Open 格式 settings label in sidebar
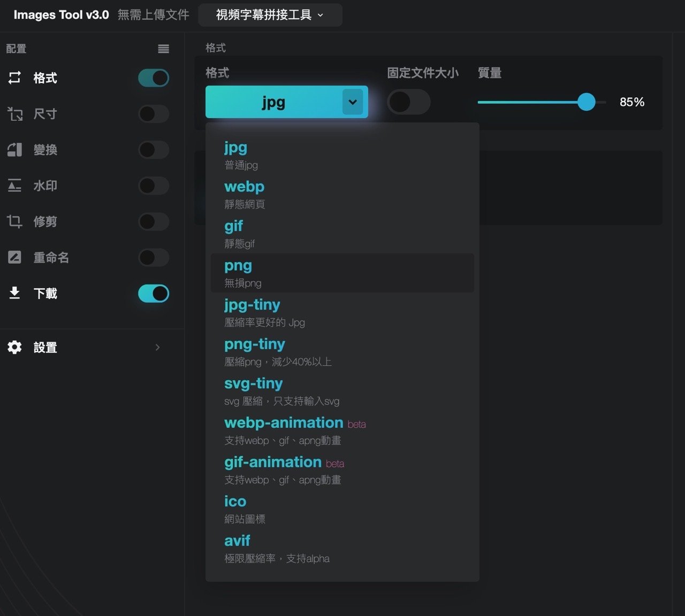Image resolution: width=685 pixels, height=616 pixels. 45,78
